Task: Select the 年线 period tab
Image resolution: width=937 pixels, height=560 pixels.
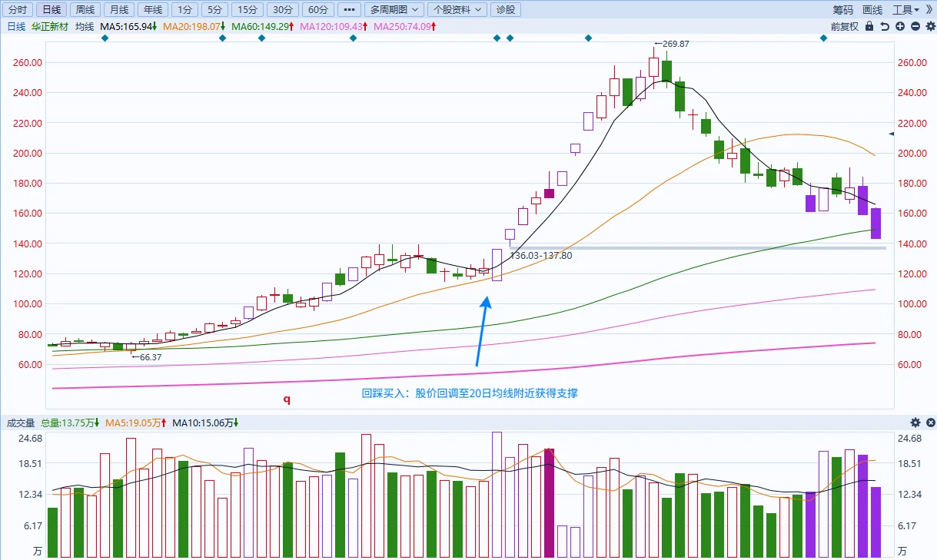Action: tap(152, 10)
